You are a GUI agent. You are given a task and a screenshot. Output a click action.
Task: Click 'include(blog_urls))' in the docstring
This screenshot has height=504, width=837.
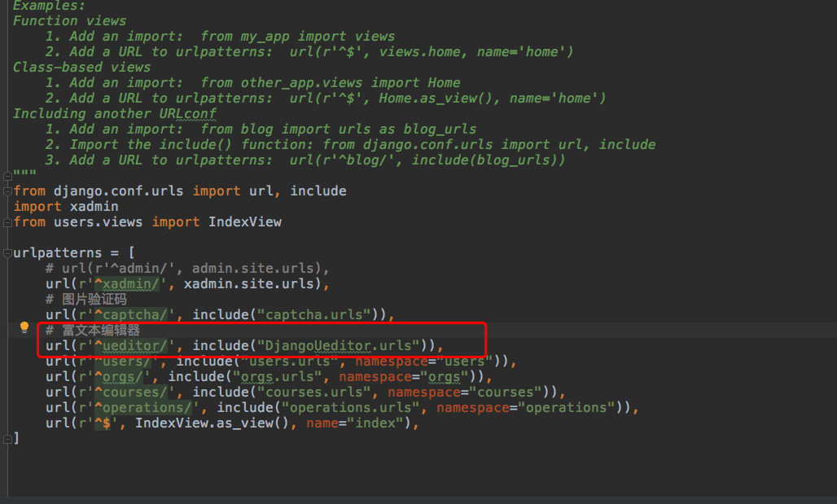pyautogui.click(x=488, y=160)
